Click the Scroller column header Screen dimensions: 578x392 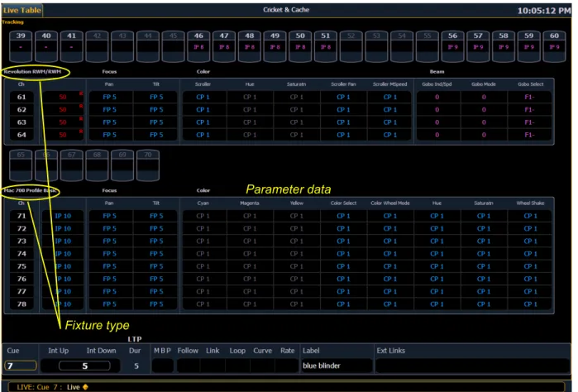point(203,84)
